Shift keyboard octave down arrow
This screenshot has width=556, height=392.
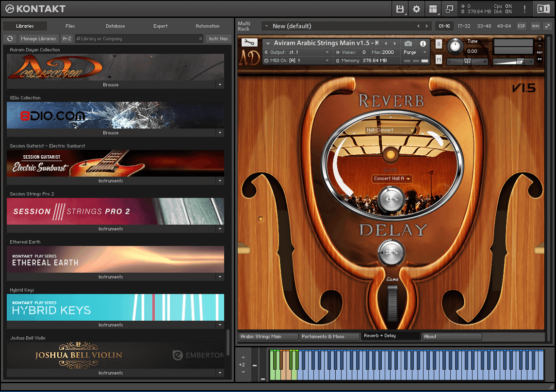243,372
